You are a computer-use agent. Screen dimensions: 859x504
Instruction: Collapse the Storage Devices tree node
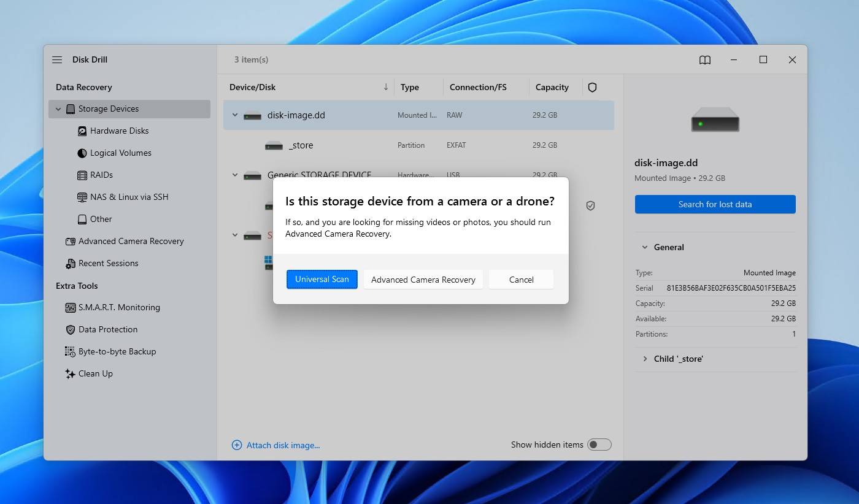click(58, 109)
